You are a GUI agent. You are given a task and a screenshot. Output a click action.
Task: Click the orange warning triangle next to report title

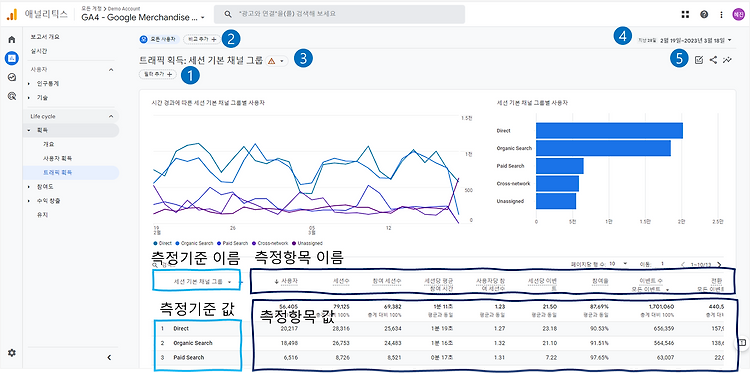[x=271, y=61]
